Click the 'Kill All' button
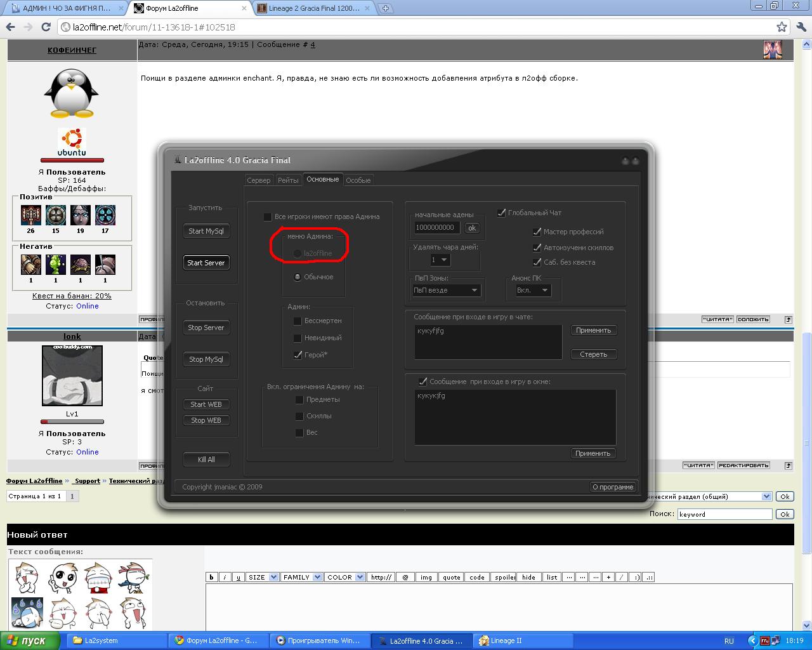This screenshot has height=650, width=812. pos(206,460)
